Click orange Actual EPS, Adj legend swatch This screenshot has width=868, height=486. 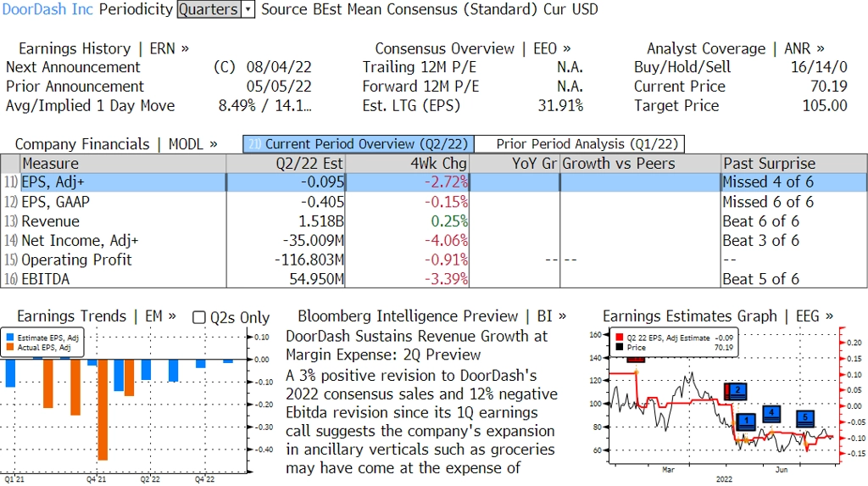click(10, 348)
